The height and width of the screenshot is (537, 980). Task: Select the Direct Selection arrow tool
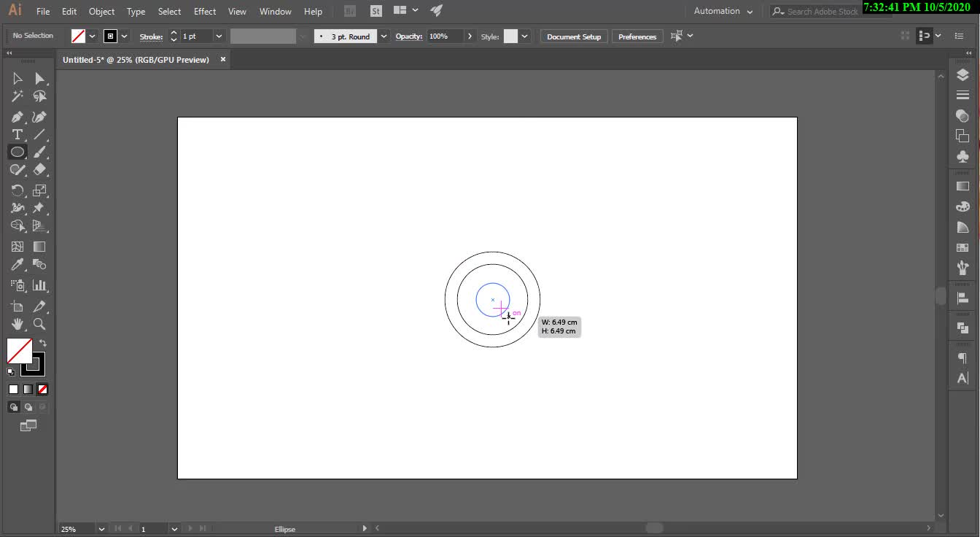point(39,79)
